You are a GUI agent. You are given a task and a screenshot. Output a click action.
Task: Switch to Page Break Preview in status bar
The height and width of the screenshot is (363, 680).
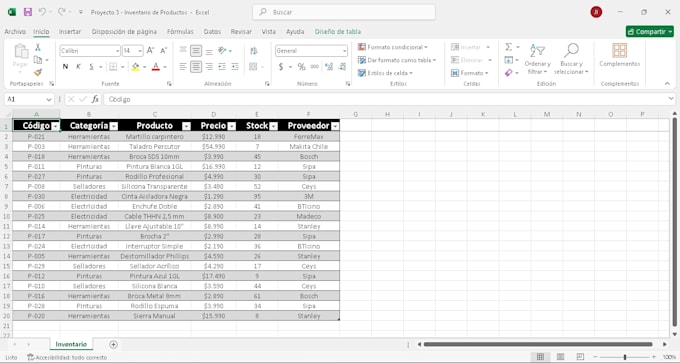tap(580, 357)
